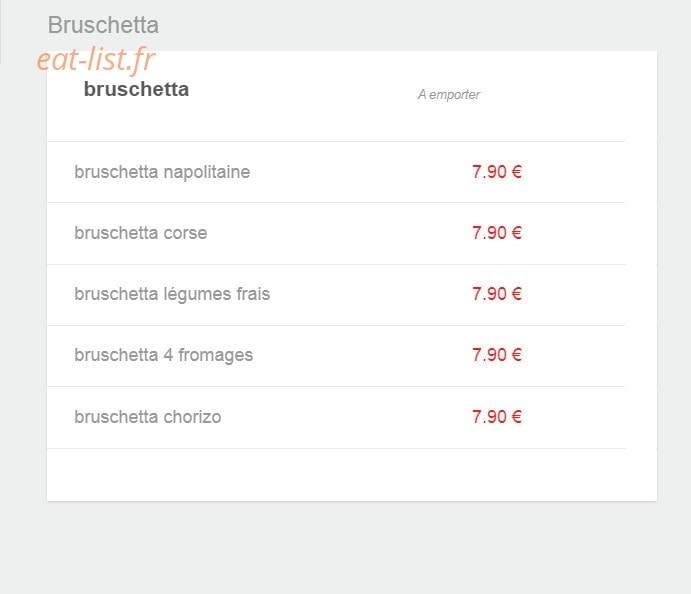Screen dimensions: 691x594
Task: Click the corse 7.90 € price
Action: [497, 233]
